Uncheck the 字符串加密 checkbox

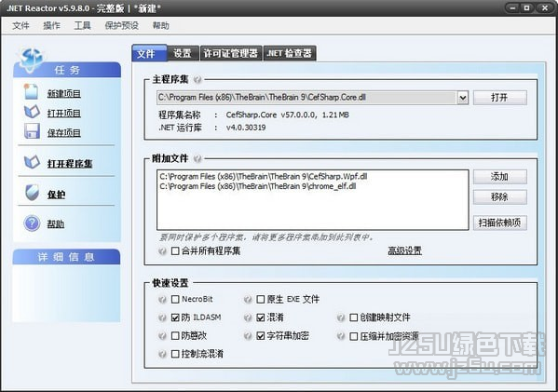click(261, 336)
